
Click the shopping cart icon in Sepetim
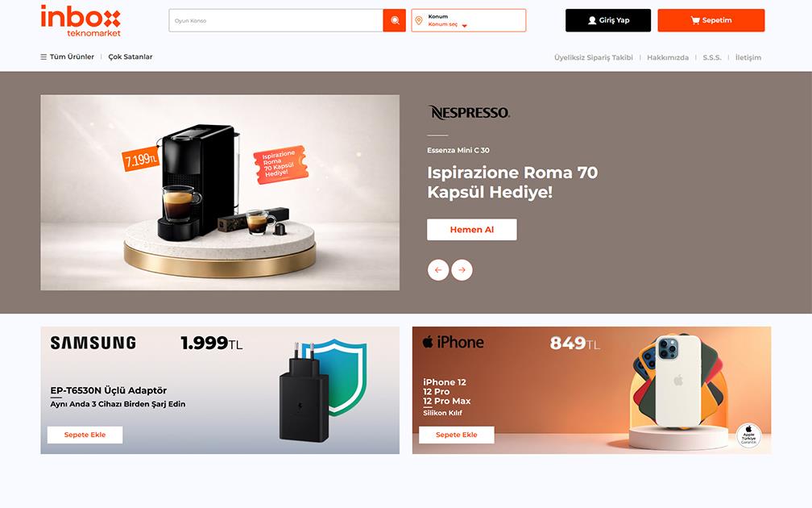click(x=695, y=20)
